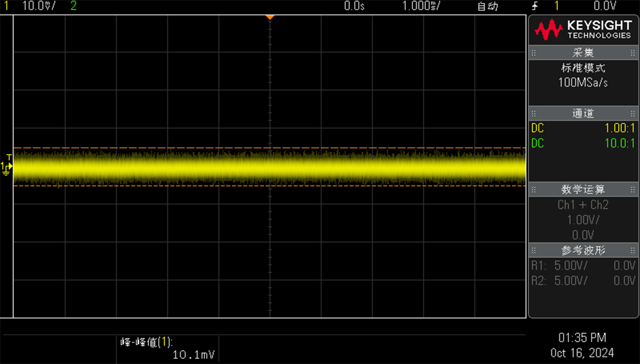This screenshot has width=640, height=364.
Task: Open the 参考波形 reference waveform header
Action: (x=583, y=250)
